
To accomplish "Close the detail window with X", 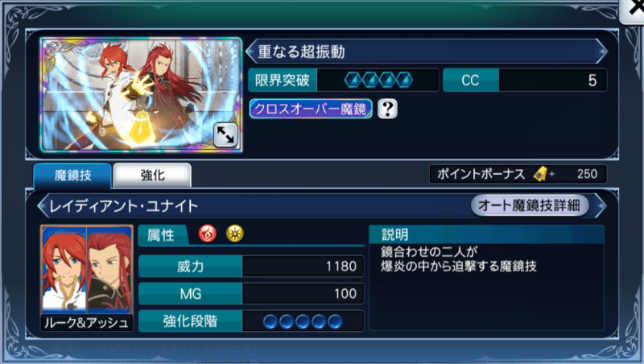I will [x=633, y=10].
